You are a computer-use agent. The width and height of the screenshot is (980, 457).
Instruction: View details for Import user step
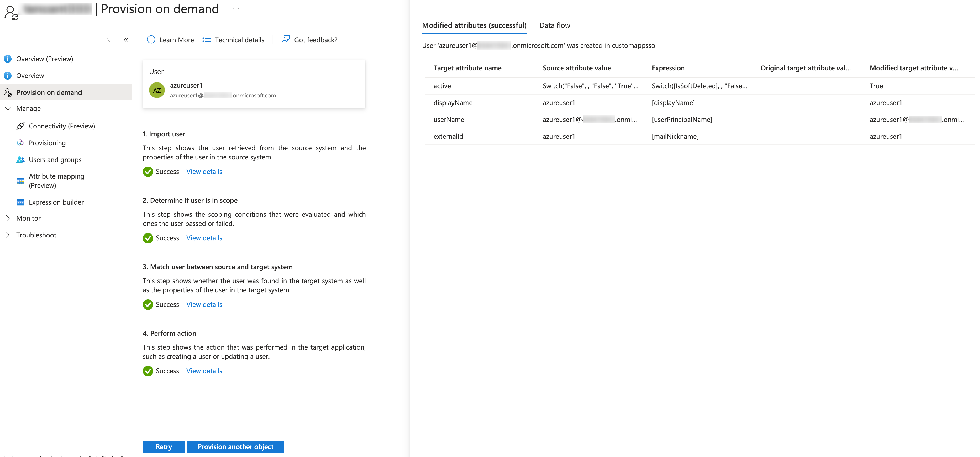coord(204,172)
